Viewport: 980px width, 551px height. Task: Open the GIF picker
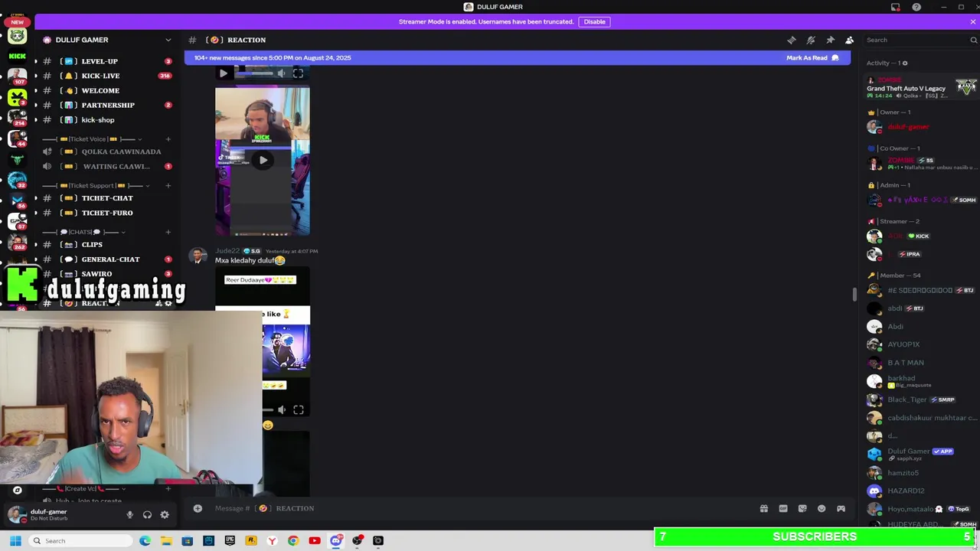coord(783,508)
